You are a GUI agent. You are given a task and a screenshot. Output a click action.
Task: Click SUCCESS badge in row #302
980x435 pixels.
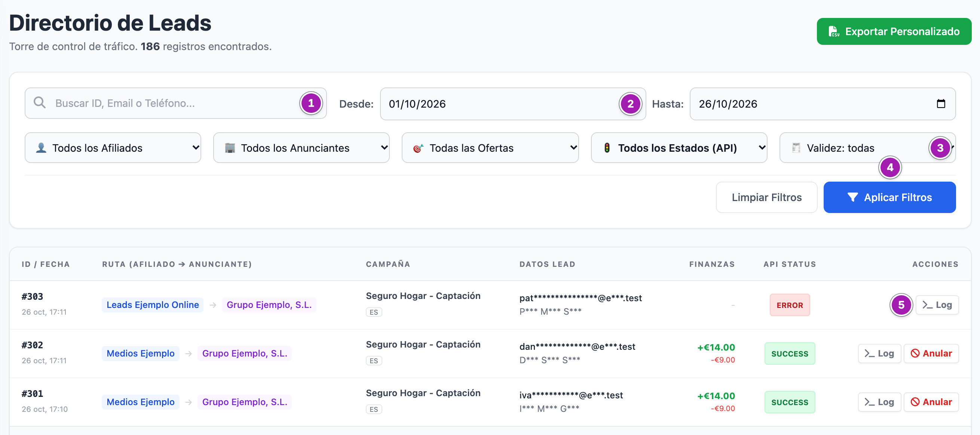click(789, 354)
